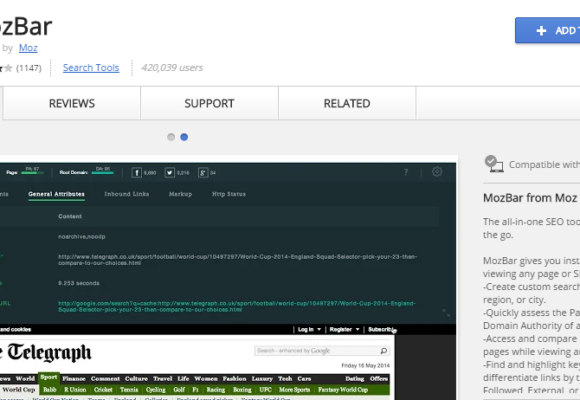Viewport: 580px width, 400px height.
Task: Click the Facebook share count icon
Action: click(x=136, y=173)
